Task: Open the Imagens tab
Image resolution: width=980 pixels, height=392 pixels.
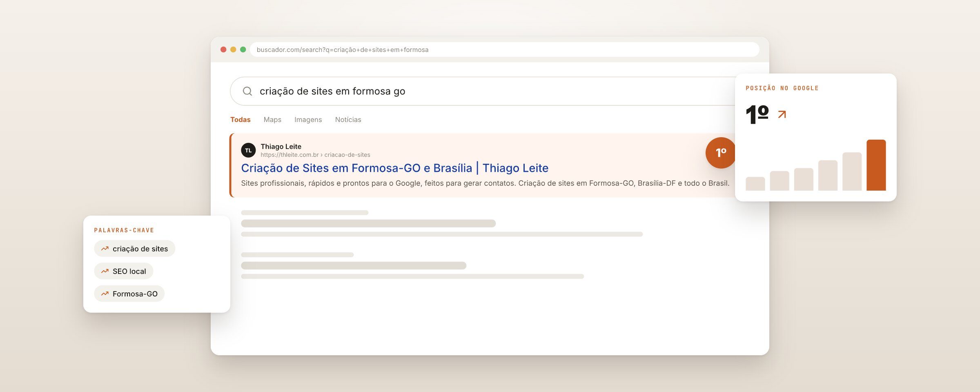Action: click(308, 120)
